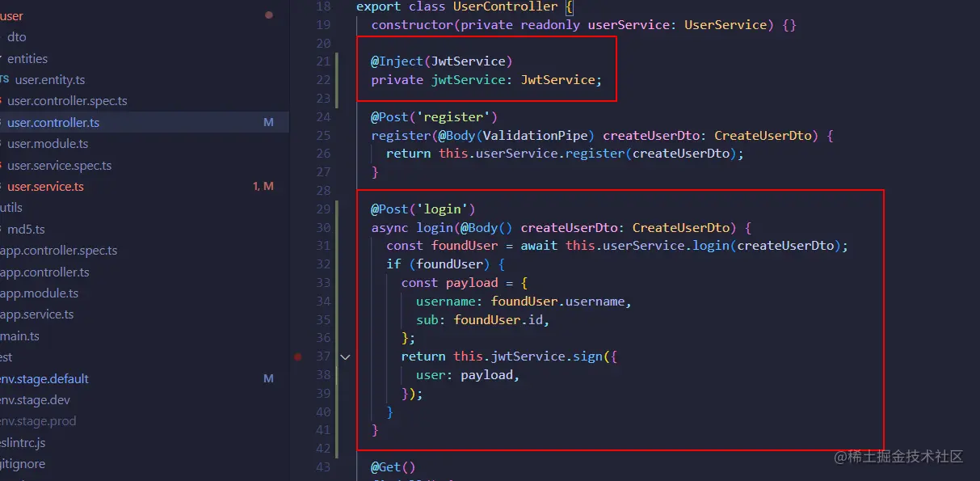Select line number 21 in gutter

(x=323, y=61)
